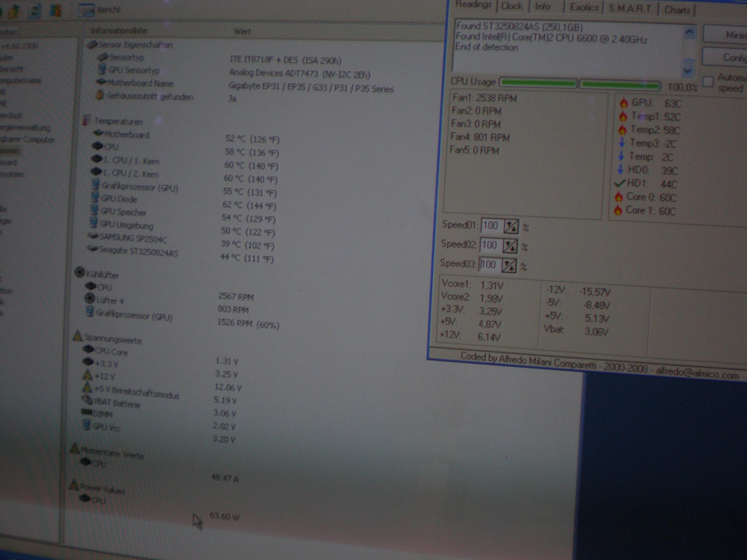747x560 pixels.
Task: Click the users icon in toolbar
Action: pyautogui.click(x=56, y=10)
